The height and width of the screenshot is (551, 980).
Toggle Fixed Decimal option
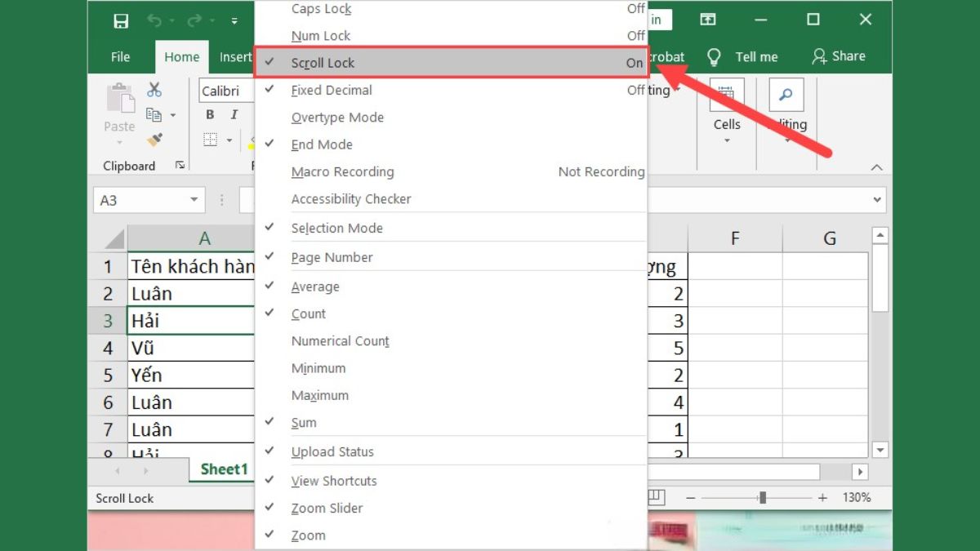451,90
